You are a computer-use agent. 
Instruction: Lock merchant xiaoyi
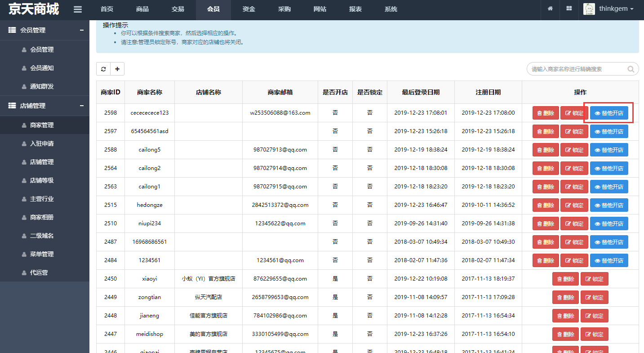point(595,279)
